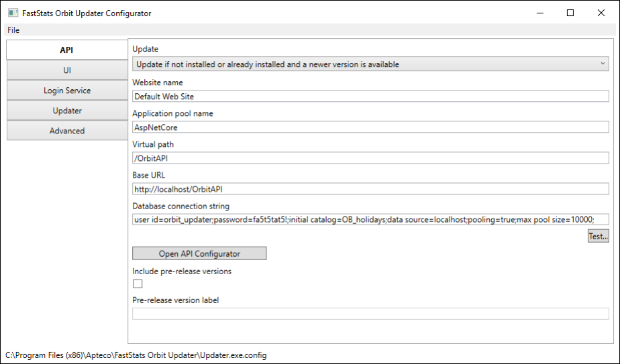Click the 'Update' label above the dropdown
The height and width of the screenshot is (364, 620).
(145, 49)
